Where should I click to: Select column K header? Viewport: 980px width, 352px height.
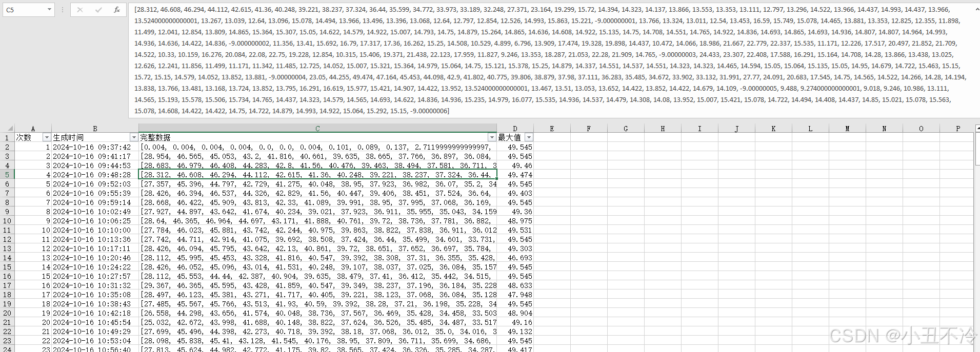coord(773,129)
